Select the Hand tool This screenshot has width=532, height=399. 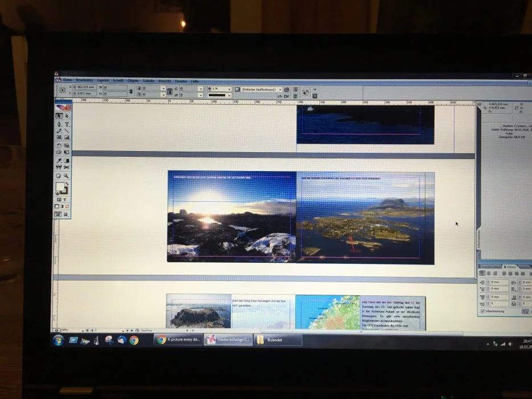pos(59,176)
